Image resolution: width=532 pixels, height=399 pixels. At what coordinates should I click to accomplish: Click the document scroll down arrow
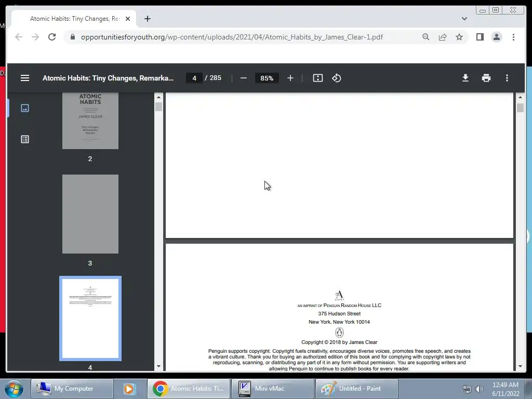coord(520,366)
